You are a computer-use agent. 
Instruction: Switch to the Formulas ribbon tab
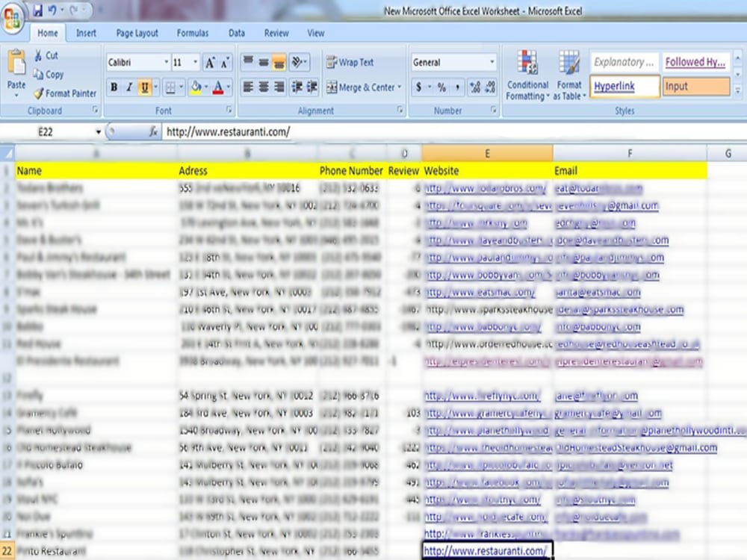click(x=192, y=32)
